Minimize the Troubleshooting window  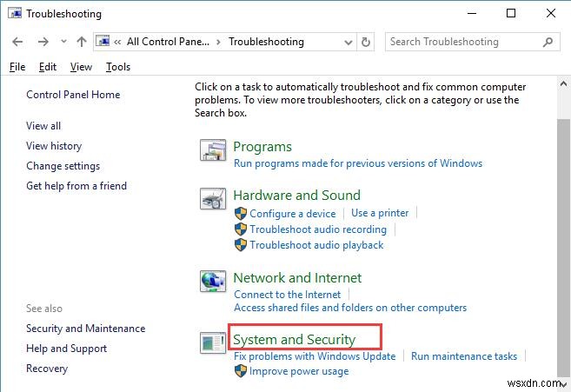(x=472, y=14)
